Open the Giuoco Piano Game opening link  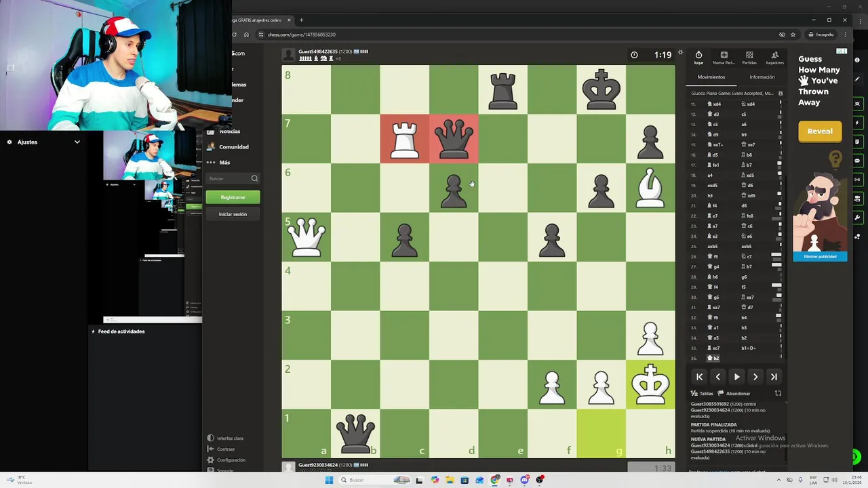(732, 94)
